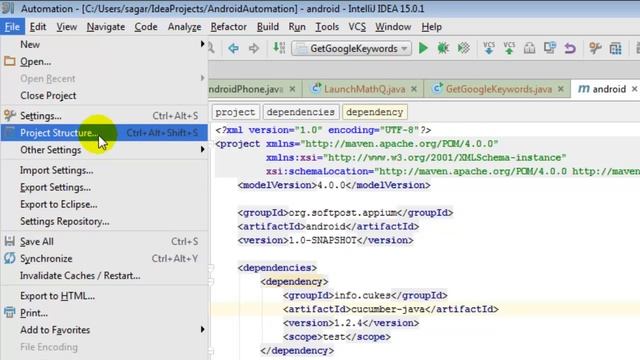This screenshot has width=640, height=360.
Task: Open Settings via toolbar wrench icon
Action: click(x=596, y=48)
